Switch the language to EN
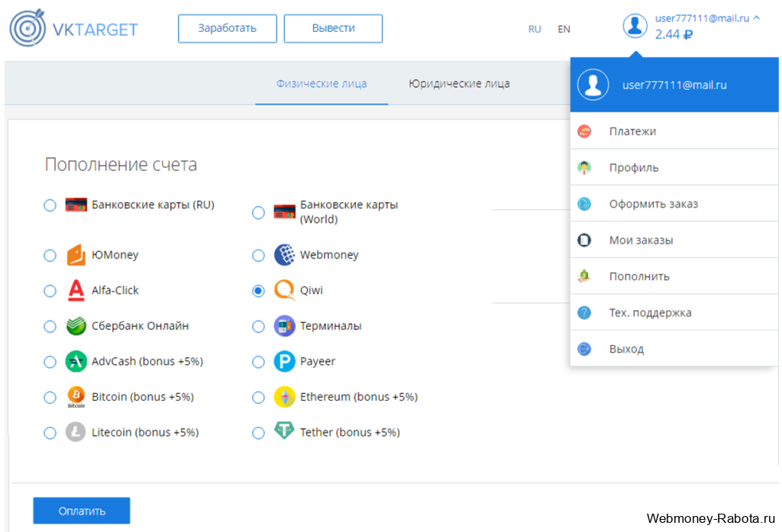This screenshot has height=532, width=782. pyautogui.click(x=564, y=29)
